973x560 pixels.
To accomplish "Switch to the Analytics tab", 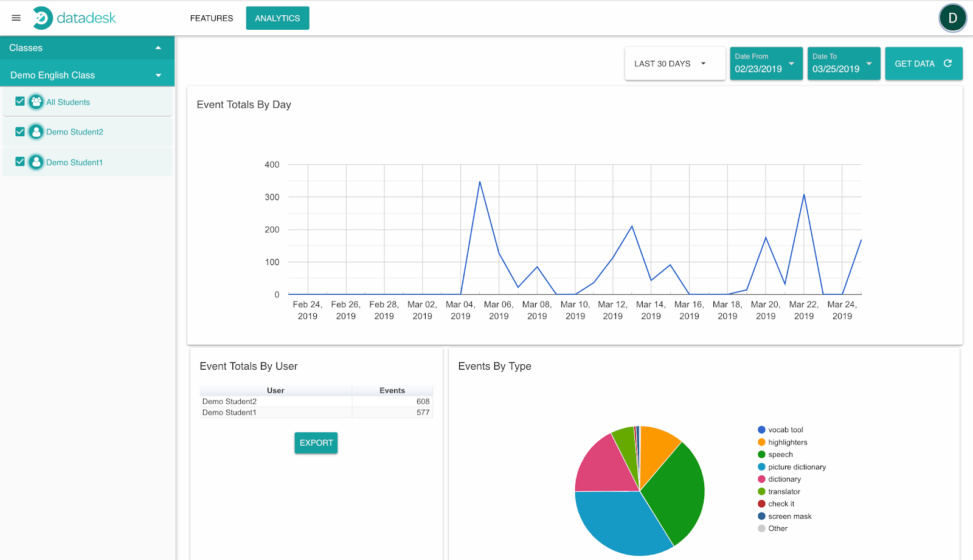I will 277,18.
